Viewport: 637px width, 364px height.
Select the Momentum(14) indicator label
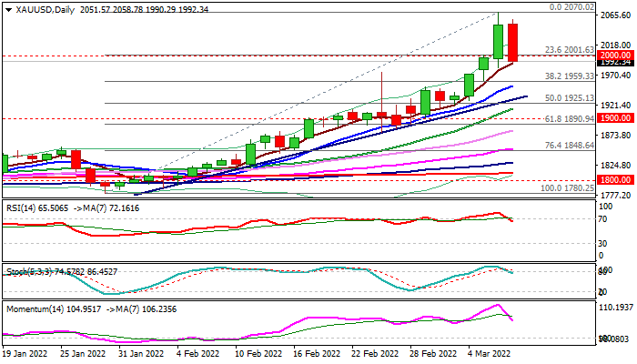[36, 309]
